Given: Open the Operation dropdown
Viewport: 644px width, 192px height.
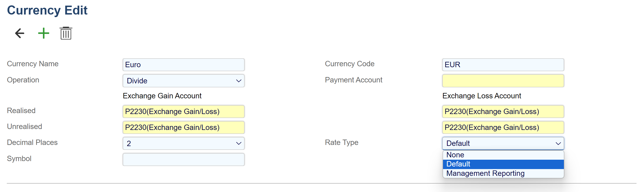Looking at the screenshot, I should point(183,81).
